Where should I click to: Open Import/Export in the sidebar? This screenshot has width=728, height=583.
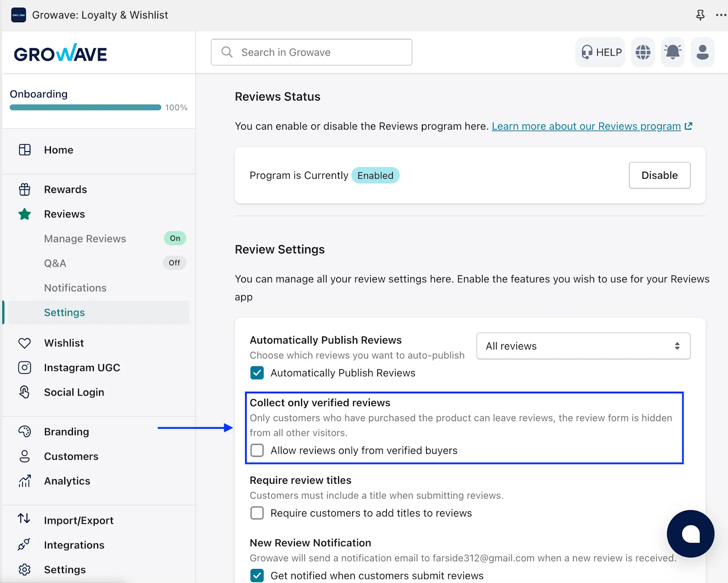point(79,520)
